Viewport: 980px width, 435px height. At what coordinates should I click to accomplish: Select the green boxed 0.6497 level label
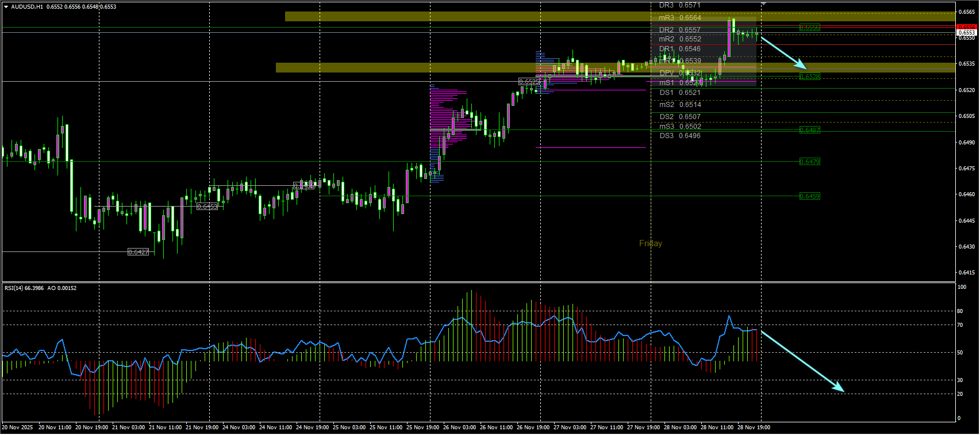click(810, 130)
